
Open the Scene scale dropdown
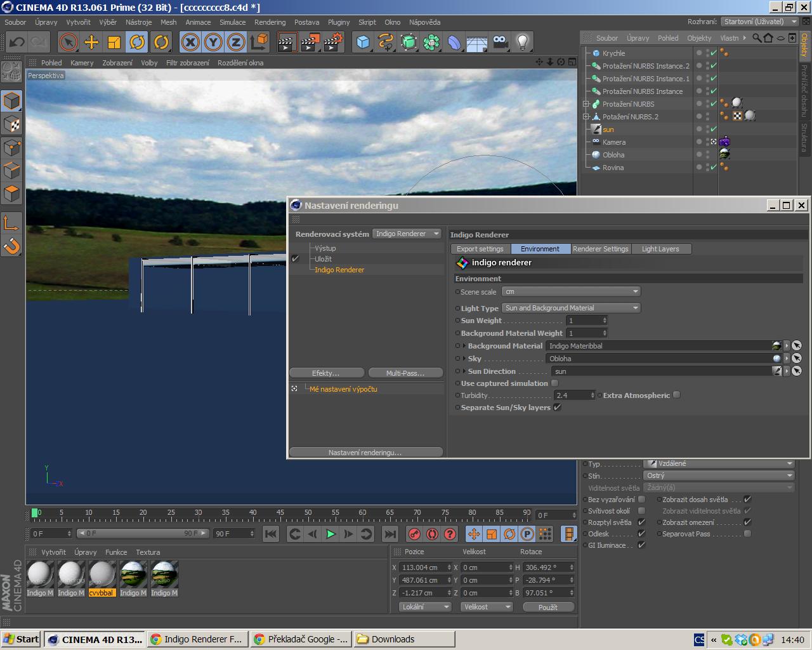(571, 292)
